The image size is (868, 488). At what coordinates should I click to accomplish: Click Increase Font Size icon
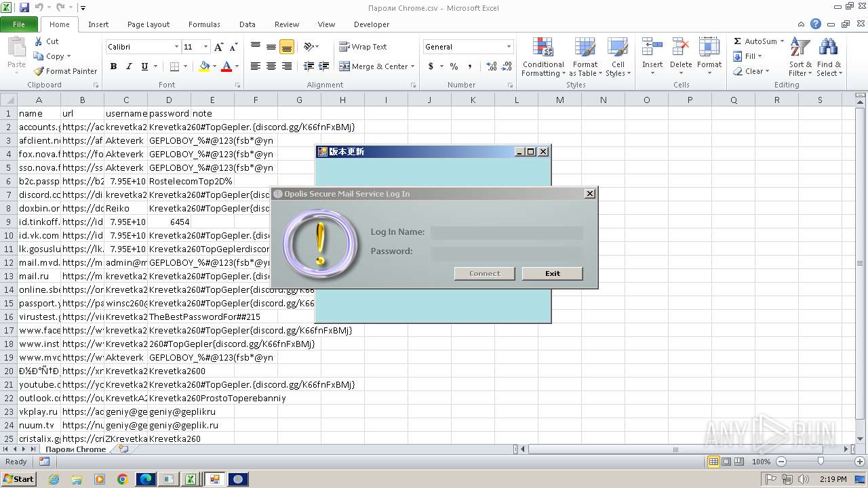(x=218, y=47)
